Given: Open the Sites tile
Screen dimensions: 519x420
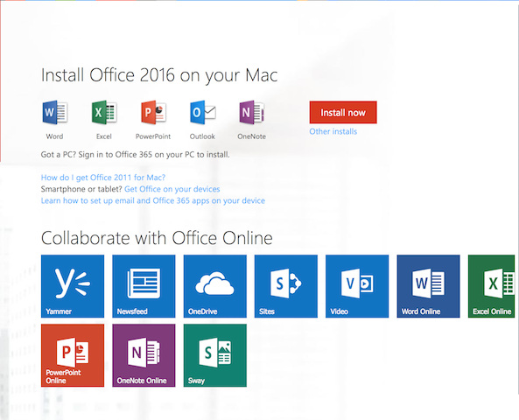Looking at the screenshot, I should pyautogui.click(x=286, y=286).
